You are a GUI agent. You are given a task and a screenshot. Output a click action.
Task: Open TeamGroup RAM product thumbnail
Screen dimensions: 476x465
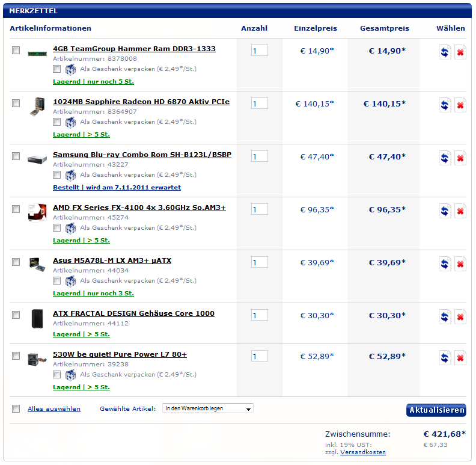coord(37,54)
